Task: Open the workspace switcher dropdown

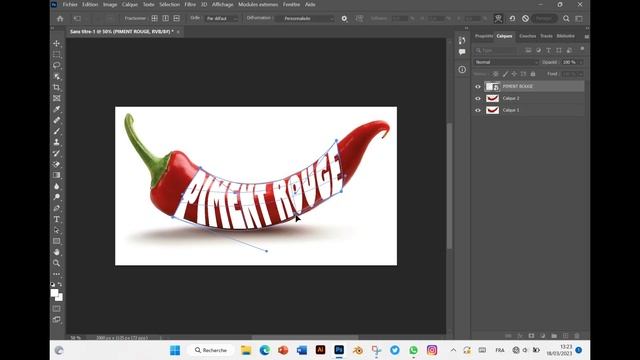Action: [579, 19]
